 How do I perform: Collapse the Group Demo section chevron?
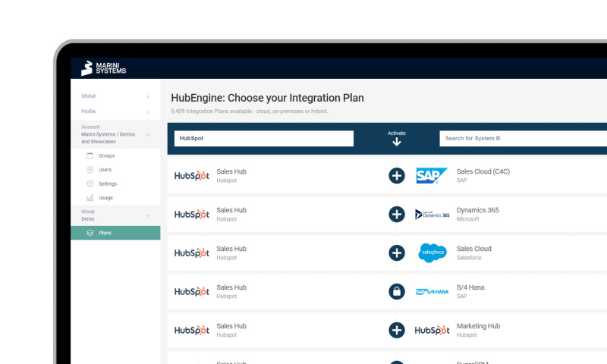pyautogui.click(x=147, y=215)
